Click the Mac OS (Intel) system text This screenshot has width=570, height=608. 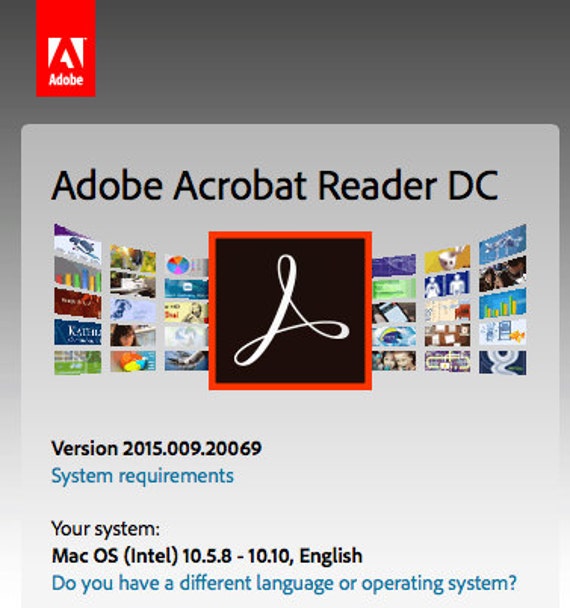(x=207, y=556)
